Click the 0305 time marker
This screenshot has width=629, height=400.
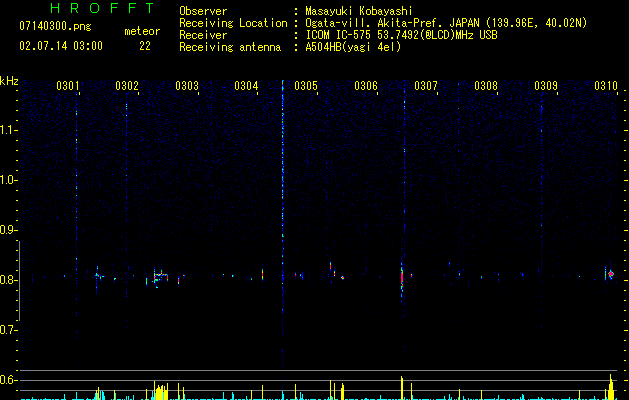pos(306,86)
